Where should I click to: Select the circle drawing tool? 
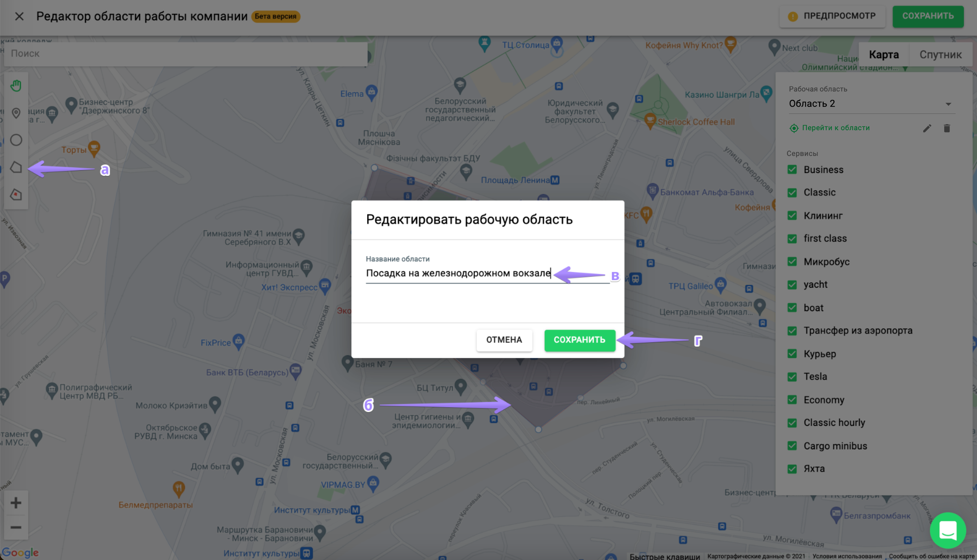(16, 140)
